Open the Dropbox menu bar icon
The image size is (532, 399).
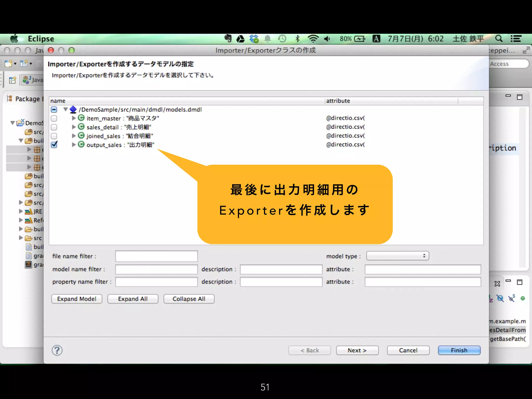254,39
